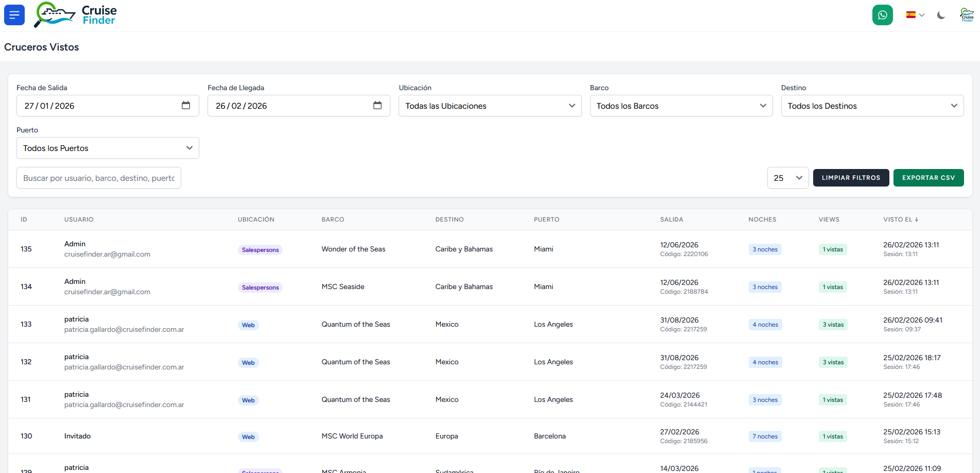Screen dimensions: 980x473
Task: Open WhatsApp contact button
Action: point(882,15)
